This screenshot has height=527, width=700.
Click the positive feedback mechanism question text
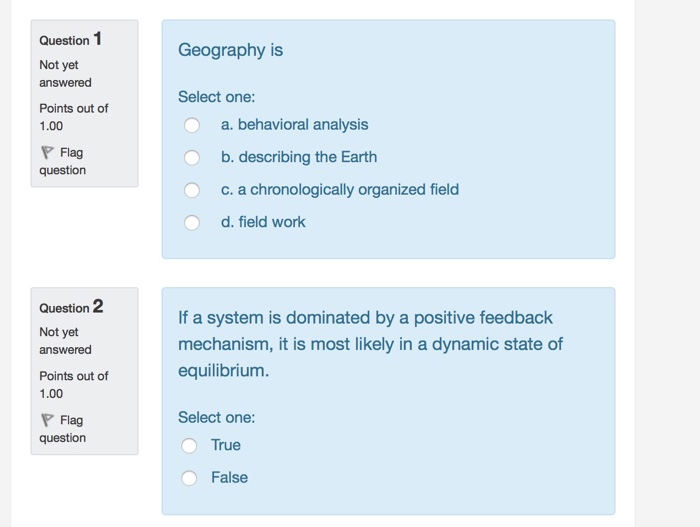pos(371,344)
